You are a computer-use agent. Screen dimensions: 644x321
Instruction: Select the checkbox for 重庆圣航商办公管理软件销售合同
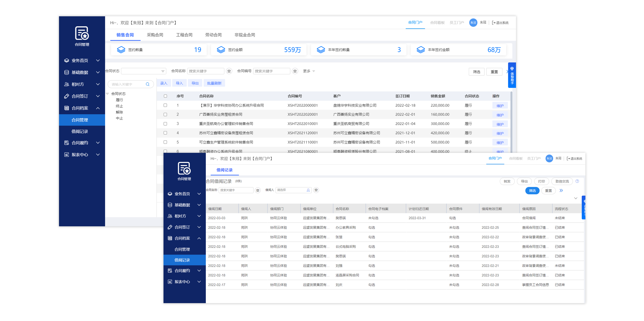[165, 124]
